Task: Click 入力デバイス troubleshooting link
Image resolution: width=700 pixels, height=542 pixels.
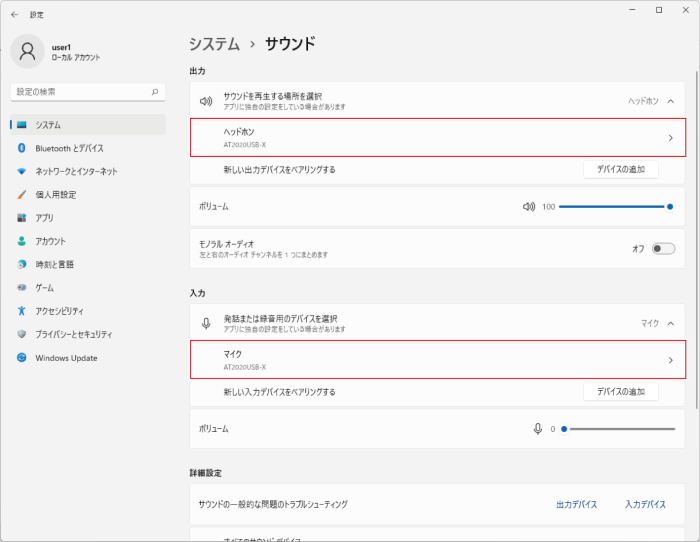Action: click(645, 504)
